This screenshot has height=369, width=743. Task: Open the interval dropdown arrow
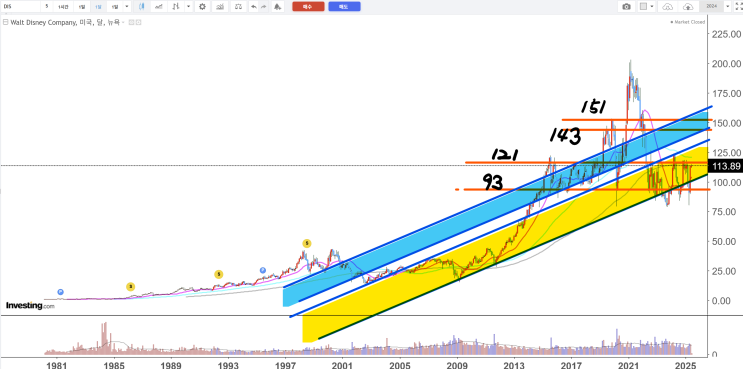coord(127,7)
